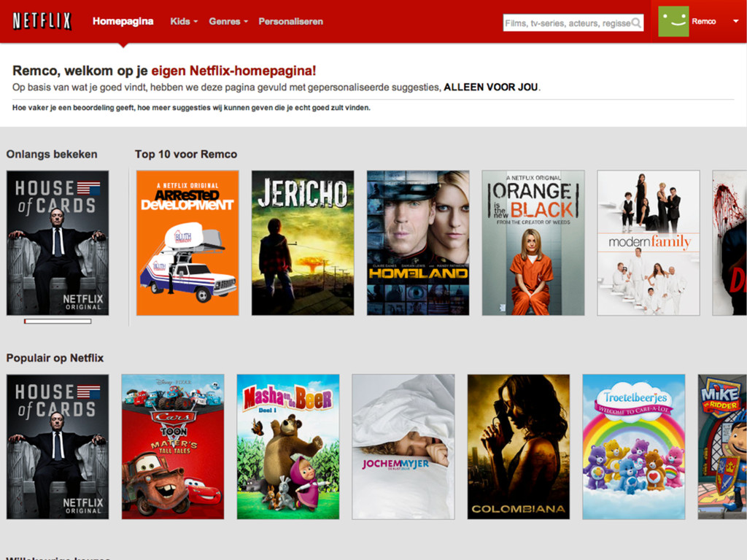This screenshot has width=747, height=560.
Task: Click the 'Top 10 voor Remco' heading
Action: (186, 155)
